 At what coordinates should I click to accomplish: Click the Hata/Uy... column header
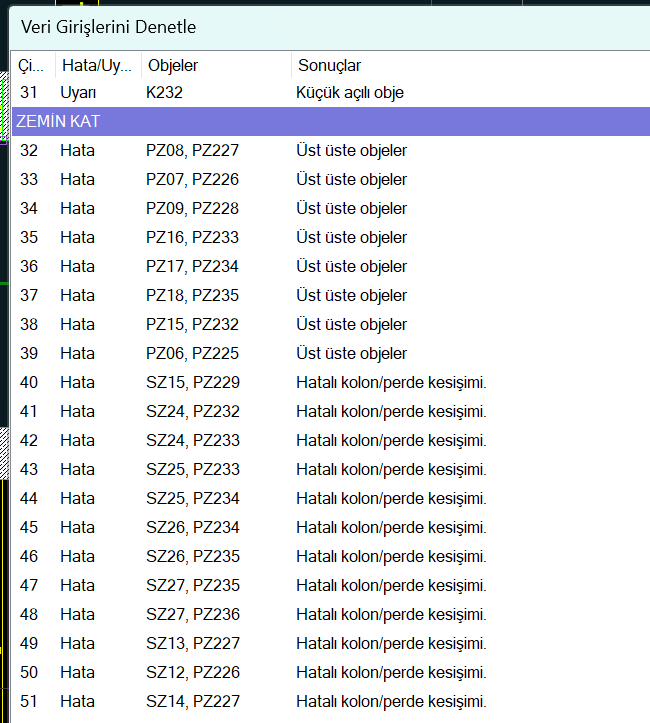96,65
